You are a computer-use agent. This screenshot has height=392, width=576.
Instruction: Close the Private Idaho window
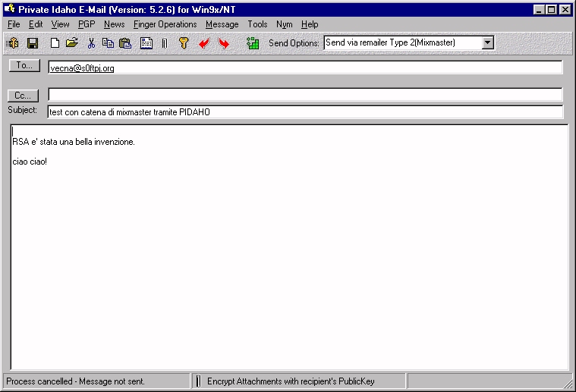[x=565, y=10]
